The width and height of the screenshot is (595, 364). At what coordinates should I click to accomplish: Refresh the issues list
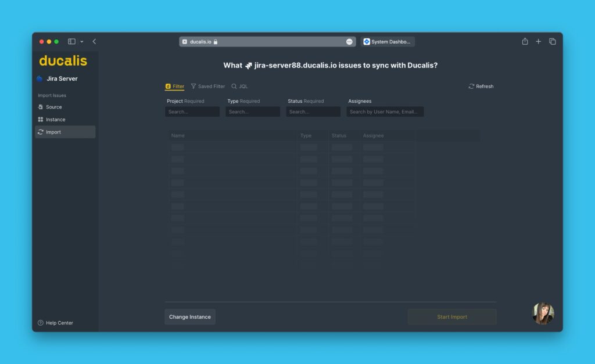pyautogui.click(x=481, y=87)
